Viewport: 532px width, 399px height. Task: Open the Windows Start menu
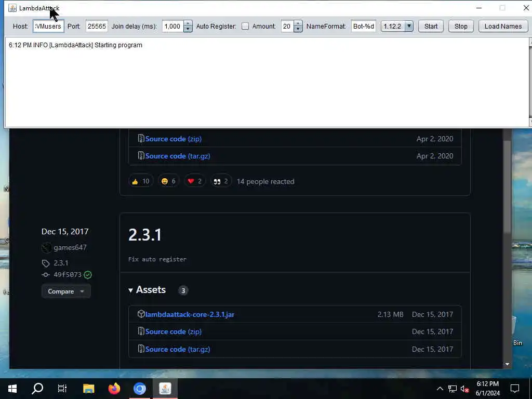pos(12,389)
